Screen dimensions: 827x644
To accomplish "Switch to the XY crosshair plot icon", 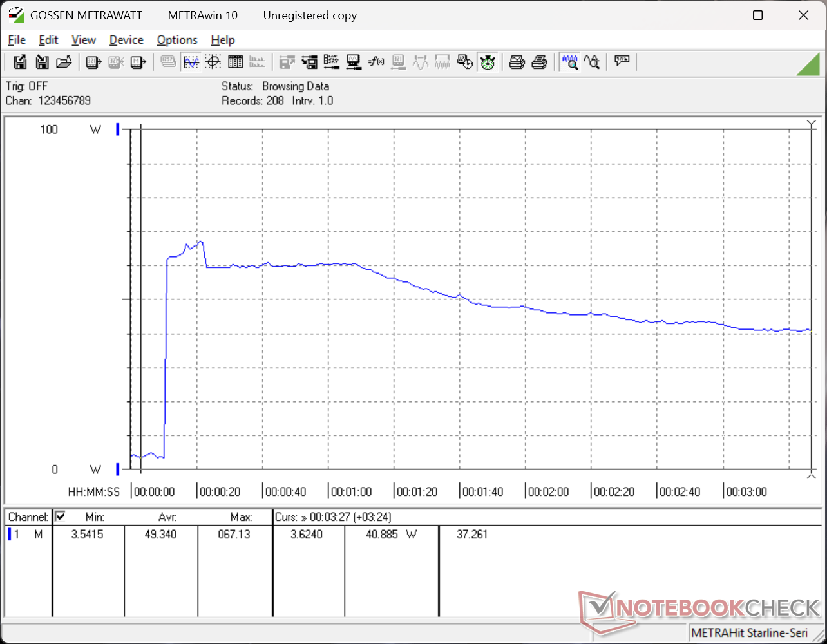I will [x=213, y=62].
